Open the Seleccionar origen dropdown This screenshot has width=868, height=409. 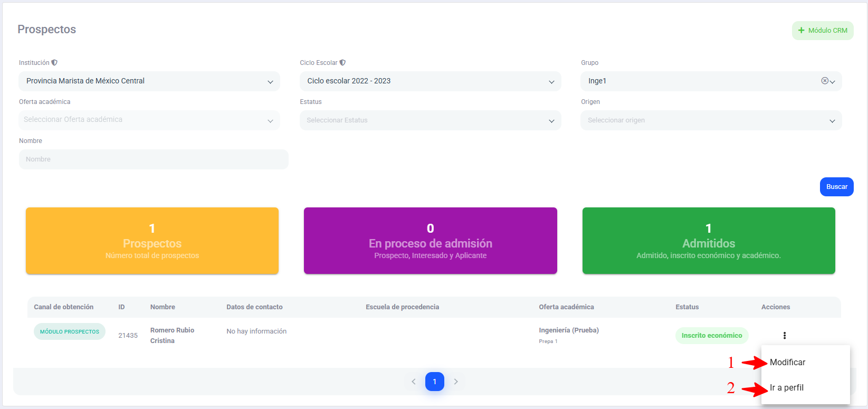pos(711,120)
